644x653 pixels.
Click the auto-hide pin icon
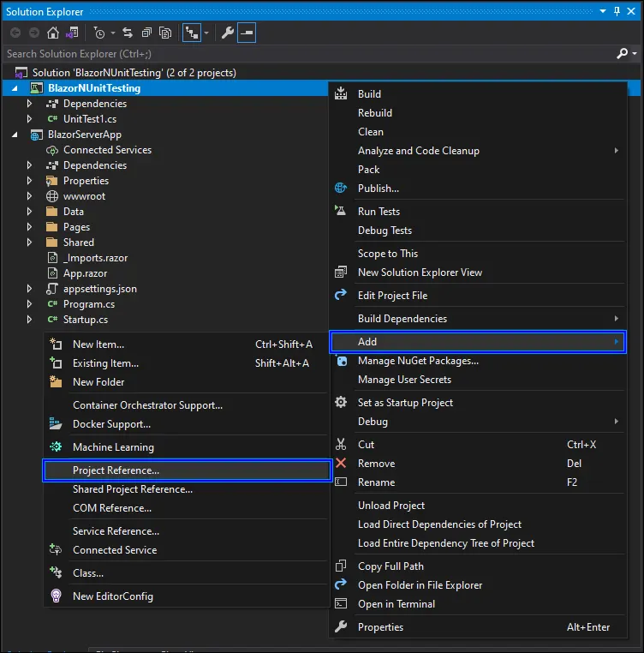click(617, 11)
